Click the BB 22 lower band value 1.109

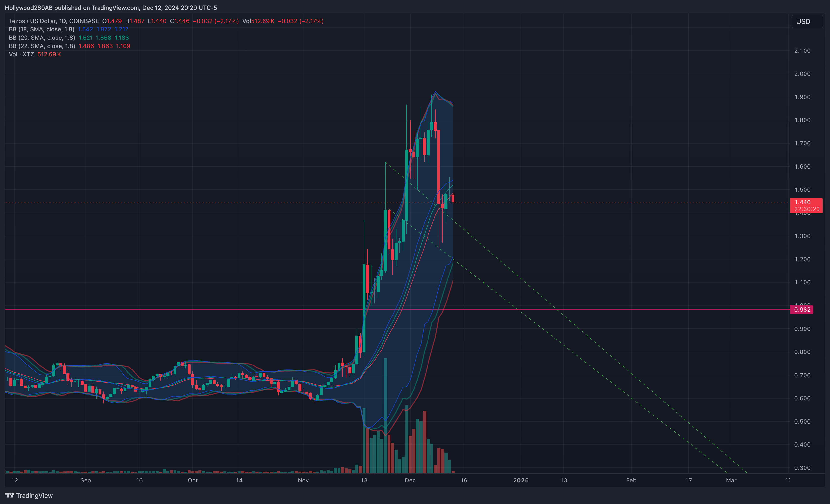123,46
